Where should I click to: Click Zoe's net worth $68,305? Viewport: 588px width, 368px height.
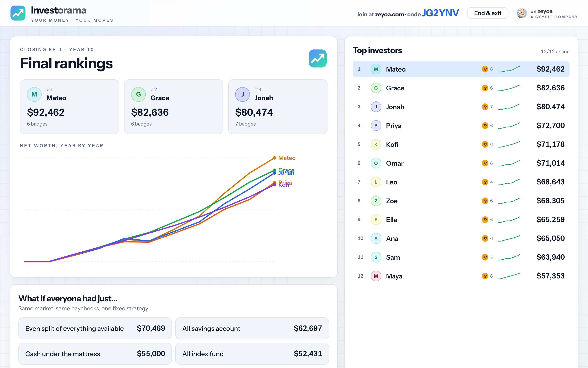click(x=550, y=201)
